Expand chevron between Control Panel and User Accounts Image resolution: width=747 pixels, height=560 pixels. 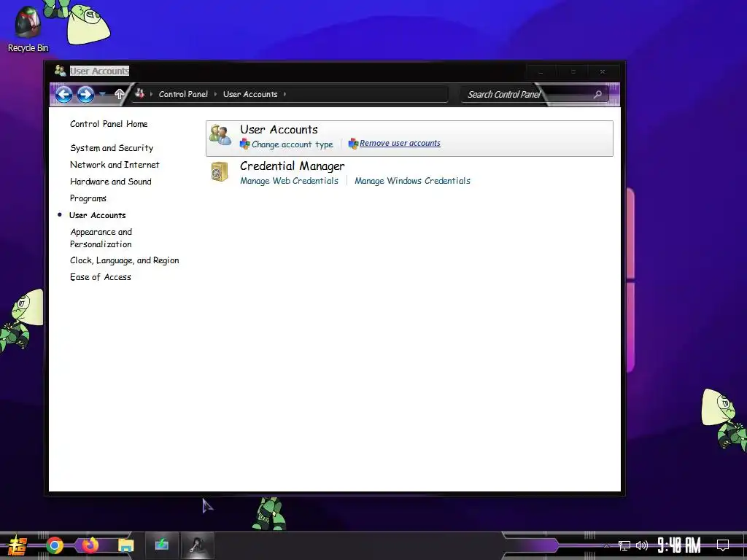(x=216, y=94)
